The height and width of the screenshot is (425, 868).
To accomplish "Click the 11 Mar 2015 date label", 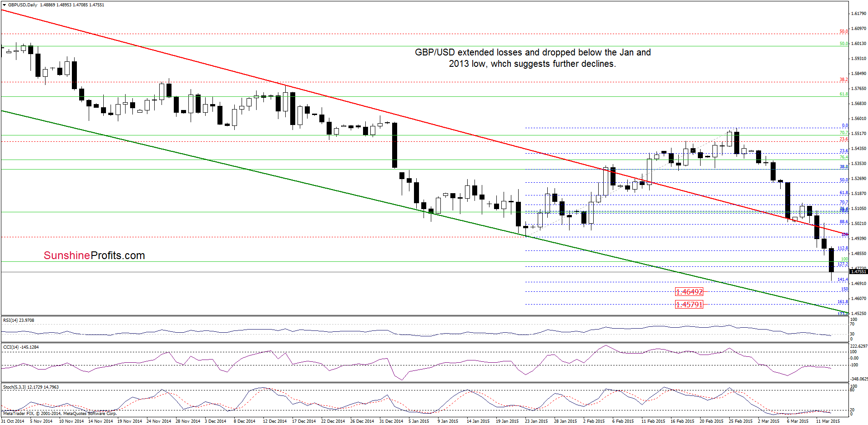I will coord(828,421).
